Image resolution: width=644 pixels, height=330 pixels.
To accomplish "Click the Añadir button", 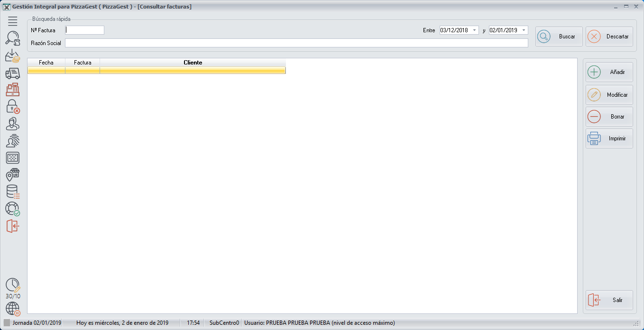I will coord(609,73).
